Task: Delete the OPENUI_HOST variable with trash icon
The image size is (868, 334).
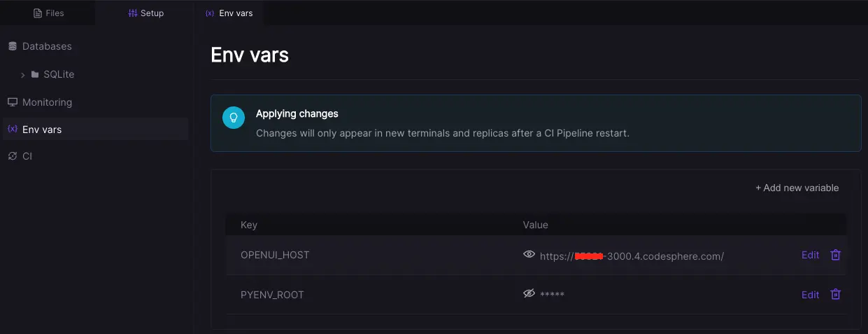Action: tap(835, 255)
